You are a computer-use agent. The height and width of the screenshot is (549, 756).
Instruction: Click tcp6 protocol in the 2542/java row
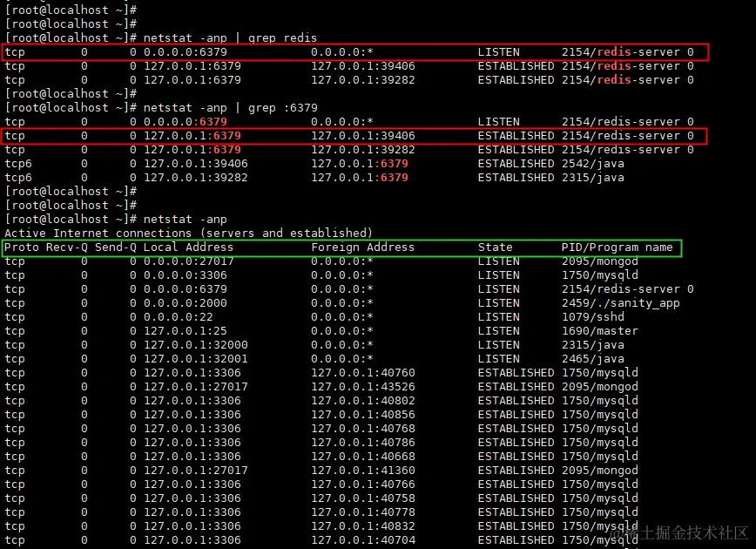pyautogui.click(x=18, y=164)
